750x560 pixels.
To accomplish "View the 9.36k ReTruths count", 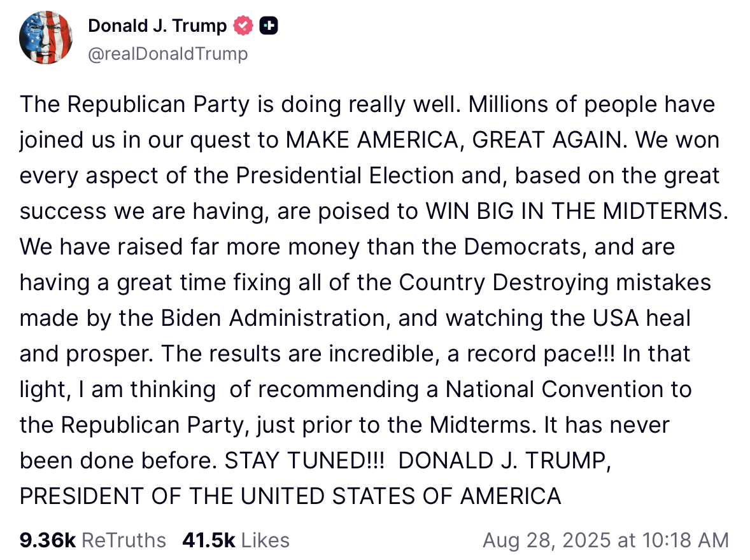I will (47, 540).
